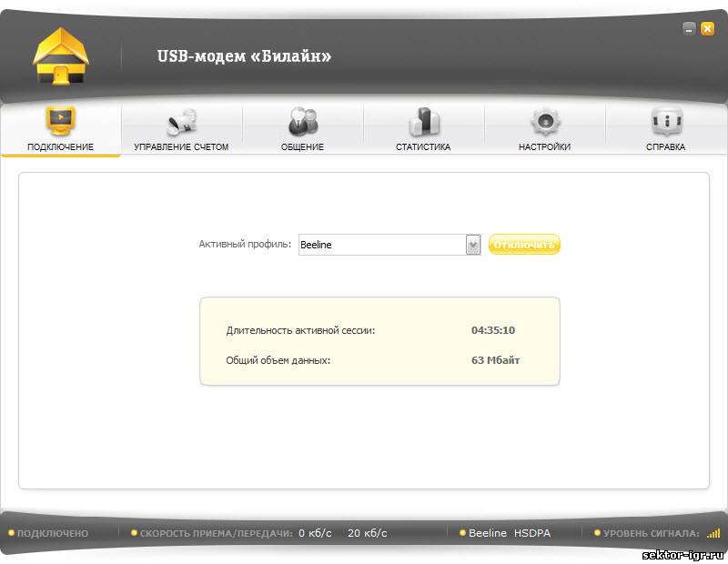Click the 63 Мбайт data volume
Image resolution: width=728 pixels, height=564 pixels.
click(495, 360)
